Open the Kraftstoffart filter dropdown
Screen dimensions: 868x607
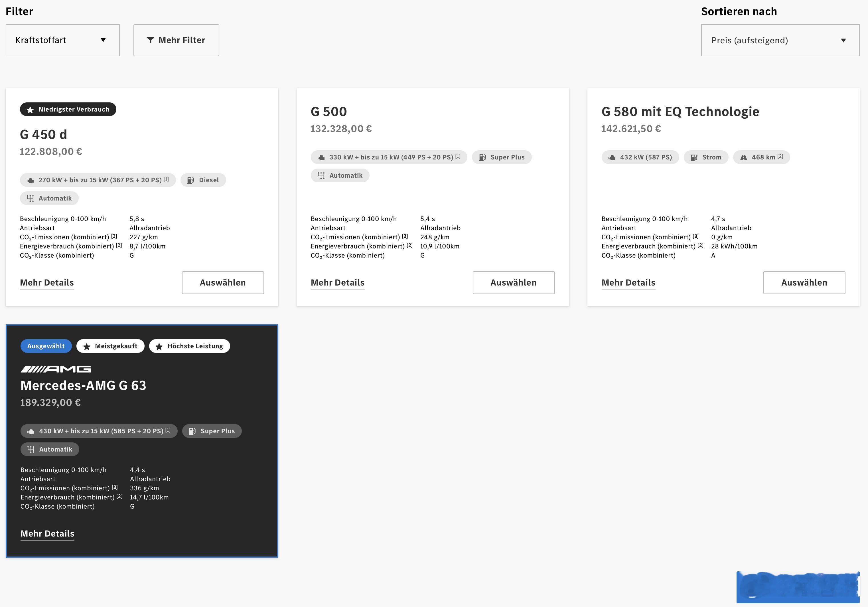tap(63, 40)
